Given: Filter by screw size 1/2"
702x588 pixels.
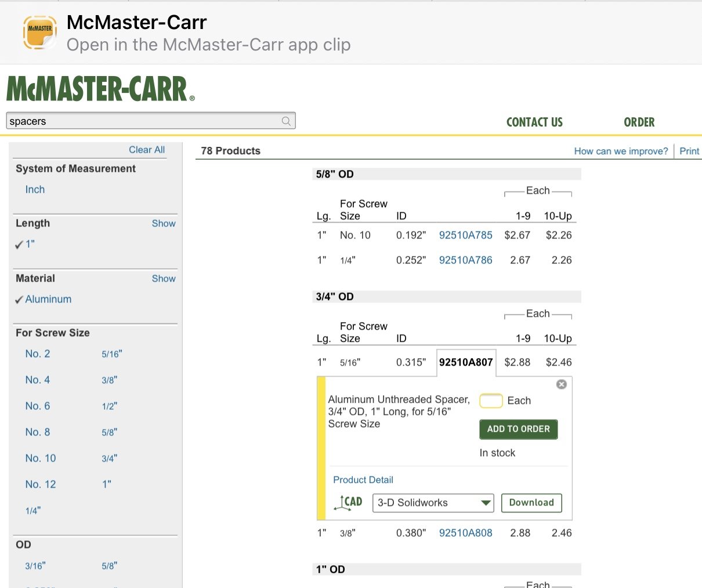Looking at the screenshot, I should click(x=110, y=406).
